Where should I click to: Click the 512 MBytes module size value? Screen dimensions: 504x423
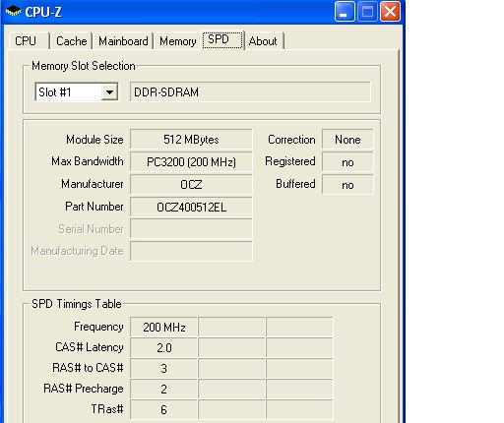click(x=191, y=140)
